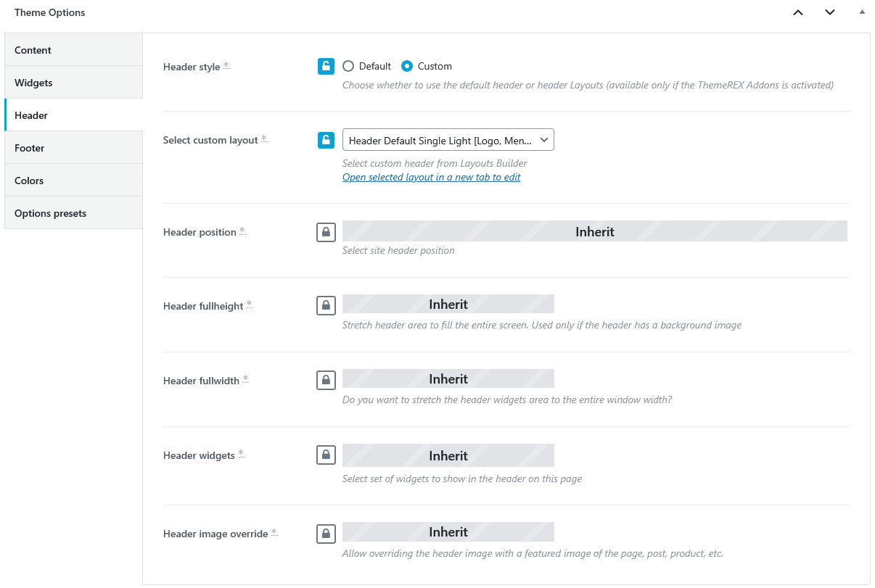Open the Colors options tab

point(73,181)
